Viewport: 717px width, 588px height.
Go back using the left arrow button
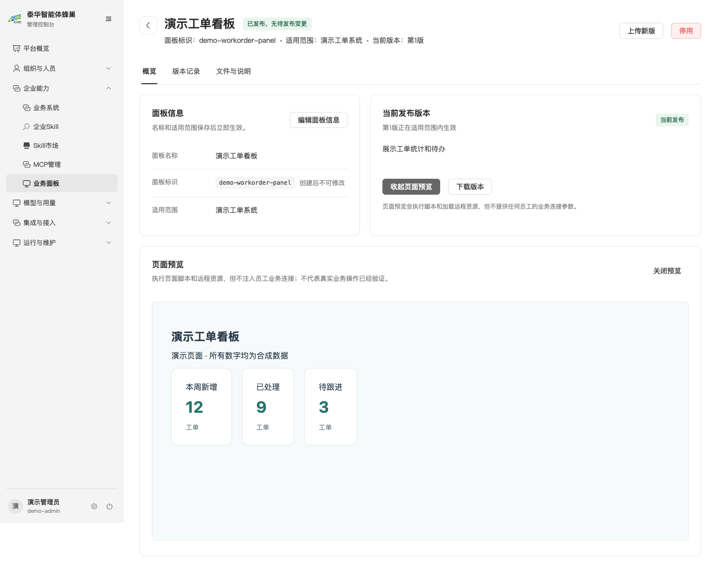(x=148, y=25)
